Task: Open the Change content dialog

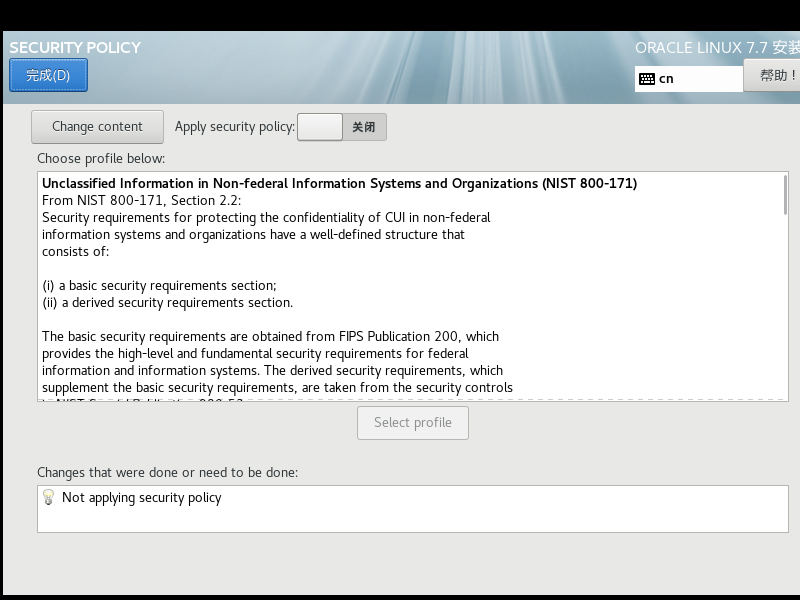Action: coord(97,127)
